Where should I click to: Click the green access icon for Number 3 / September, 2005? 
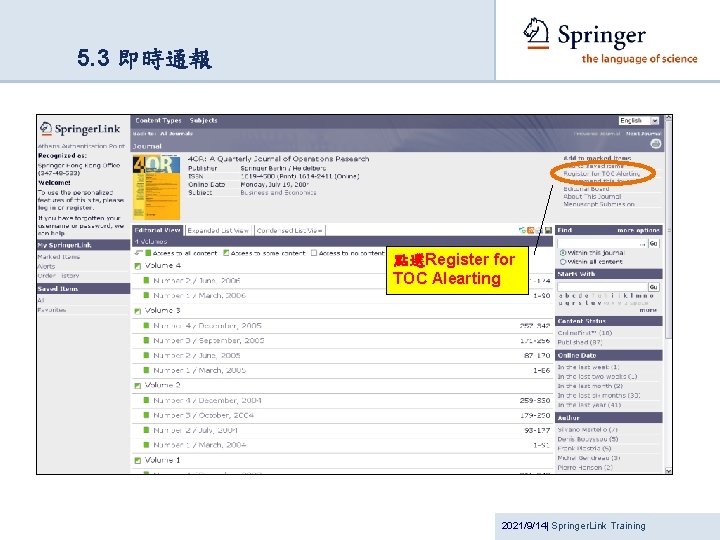[x=146, y=340]
